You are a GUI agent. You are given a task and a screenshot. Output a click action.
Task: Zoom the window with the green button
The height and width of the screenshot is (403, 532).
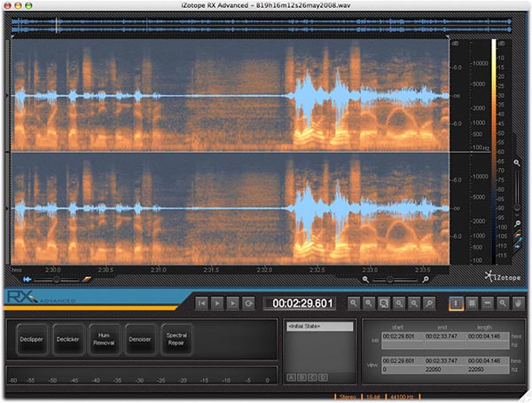[29, 5]
